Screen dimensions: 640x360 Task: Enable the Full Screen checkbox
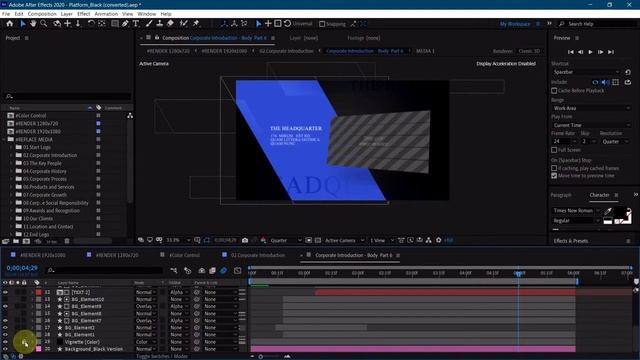(554, 150)
